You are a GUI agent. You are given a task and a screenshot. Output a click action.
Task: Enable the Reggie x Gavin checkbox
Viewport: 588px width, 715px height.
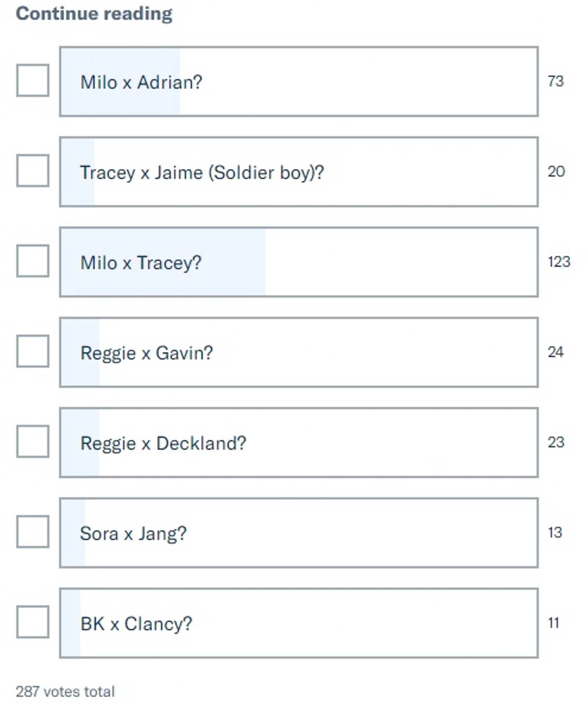33,351
